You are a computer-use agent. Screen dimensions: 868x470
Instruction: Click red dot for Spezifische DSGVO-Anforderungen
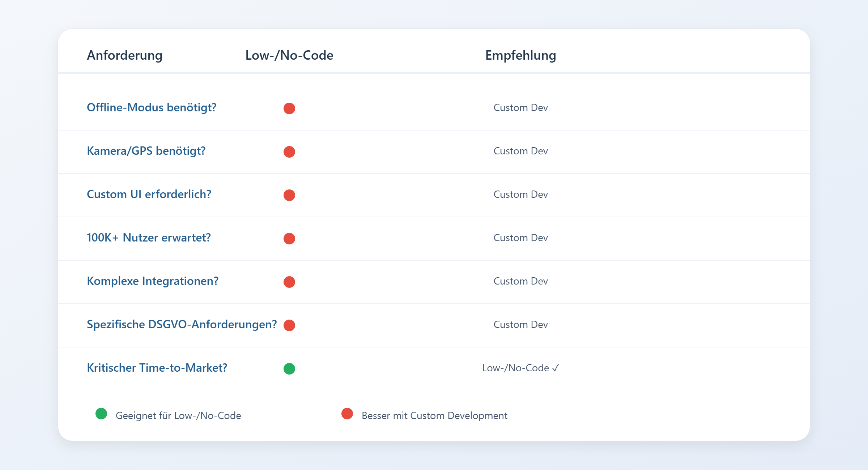289,325
